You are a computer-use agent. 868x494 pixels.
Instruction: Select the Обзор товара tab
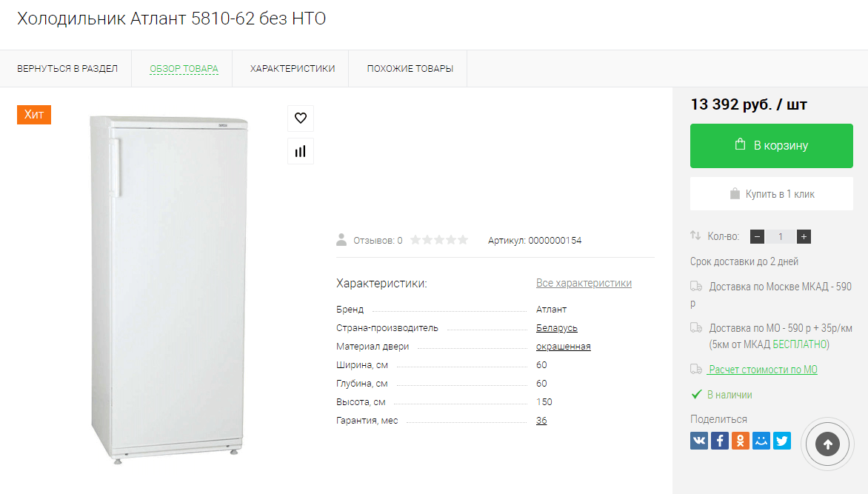coord(184,69)
